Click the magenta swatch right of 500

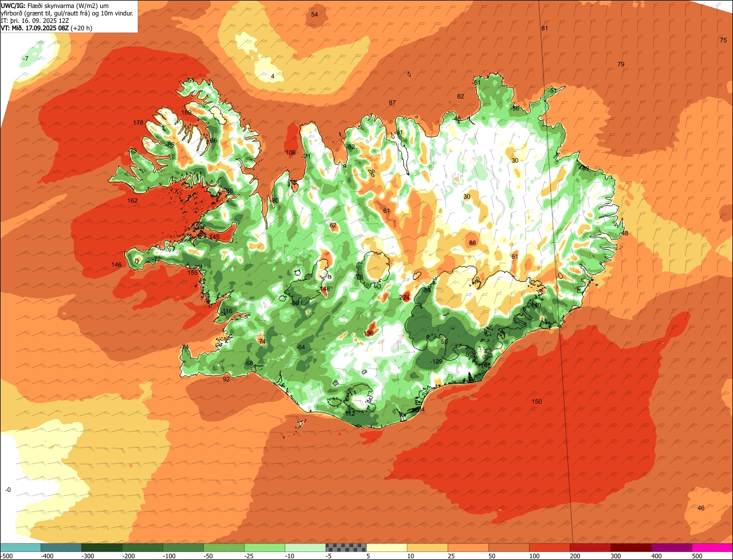(712, 547)
